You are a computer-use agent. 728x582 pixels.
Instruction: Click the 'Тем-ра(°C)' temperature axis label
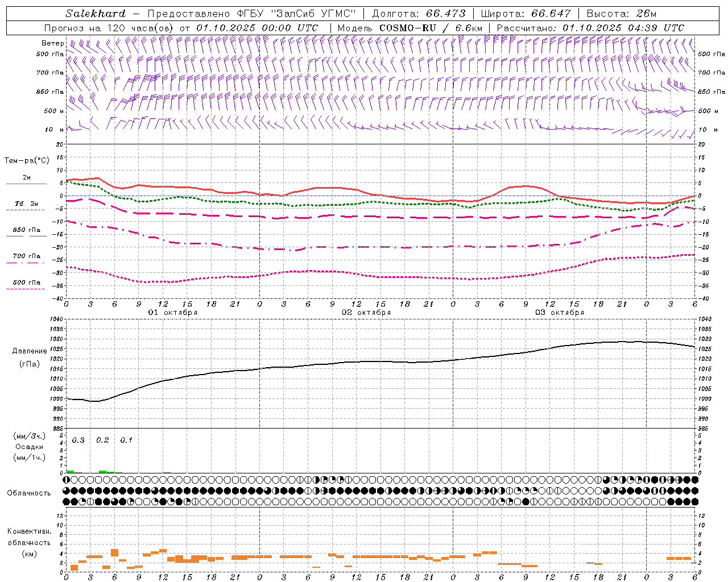(x=27, y=161)
